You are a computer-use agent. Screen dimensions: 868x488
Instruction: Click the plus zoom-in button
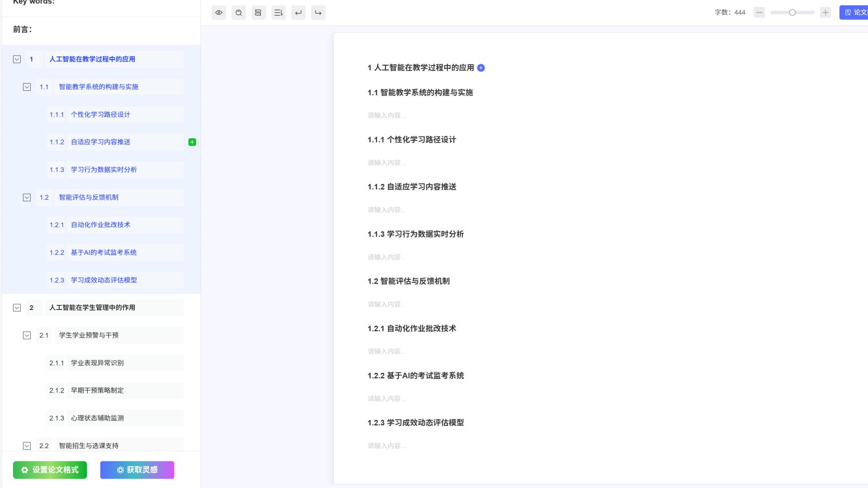tap(826, 13)
